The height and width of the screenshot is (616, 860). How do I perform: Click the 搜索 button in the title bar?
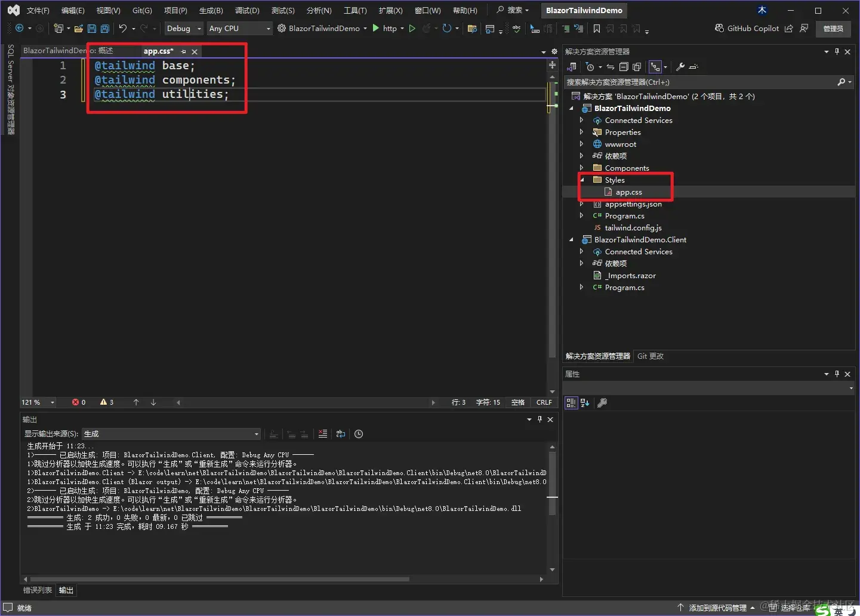click(513, 10)
